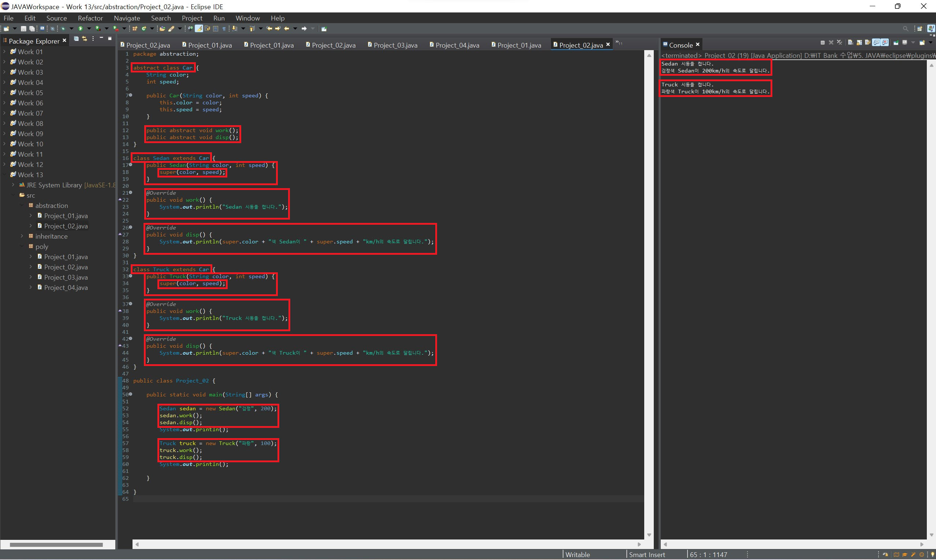
Task: Click the Open Type folder icon
Action: [162, 29]
